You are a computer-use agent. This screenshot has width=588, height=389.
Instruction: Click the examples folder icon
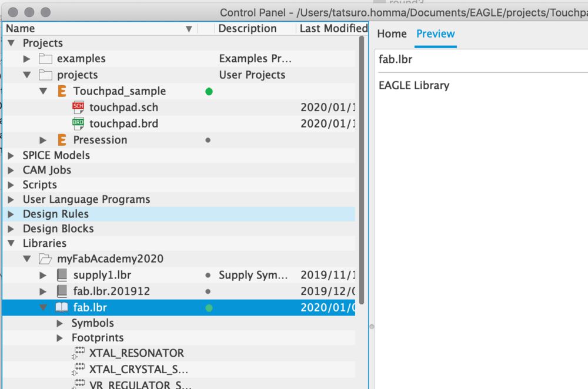coord(45,59)
